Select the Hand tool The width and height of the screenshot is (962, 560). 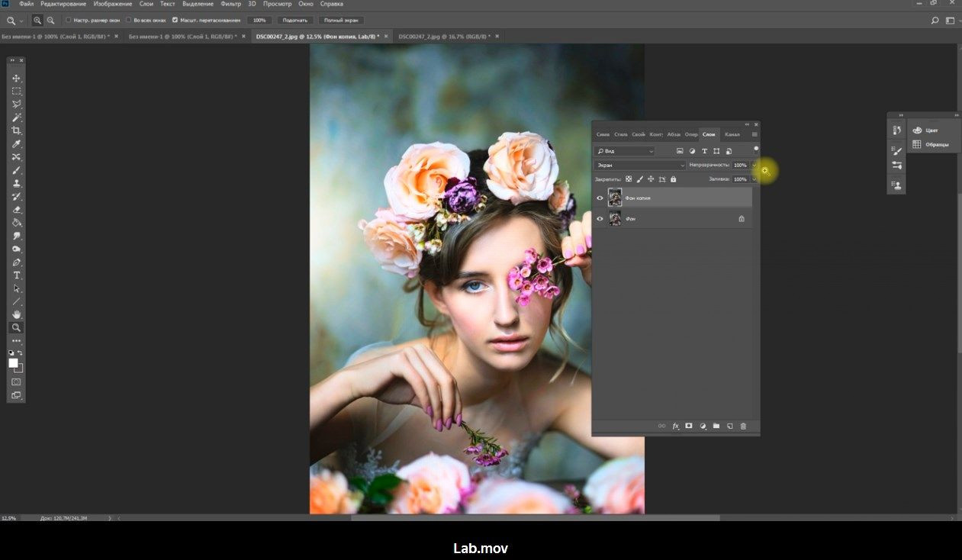16,314
